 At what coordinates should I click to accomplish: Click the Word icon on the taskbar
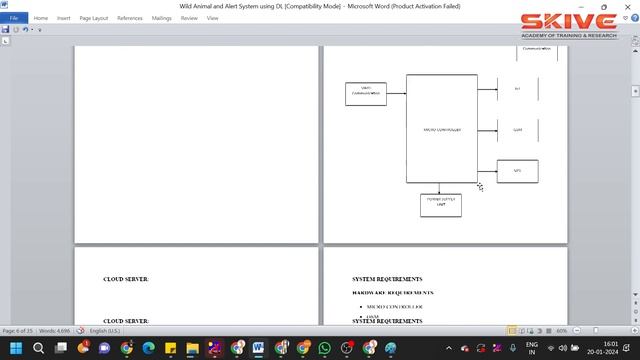258,348
